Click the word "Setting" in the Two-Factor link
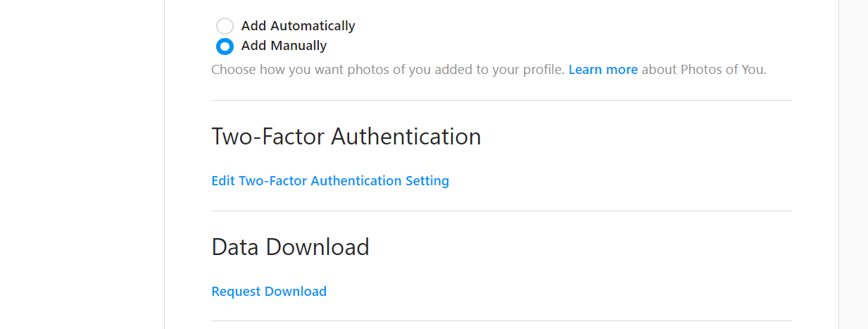Screen dimensions: 868x329 [x=427, y=181]
